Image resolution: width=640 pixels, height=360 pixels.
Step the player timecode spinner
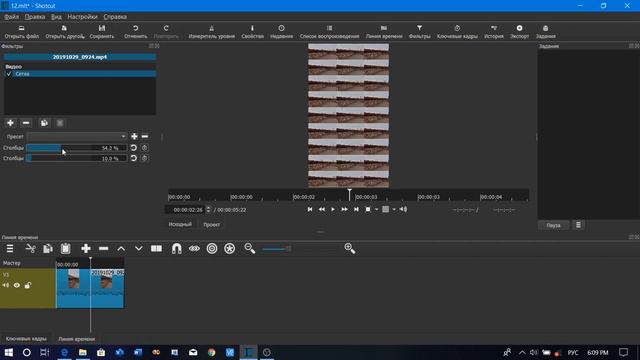(x=209, y=210)
